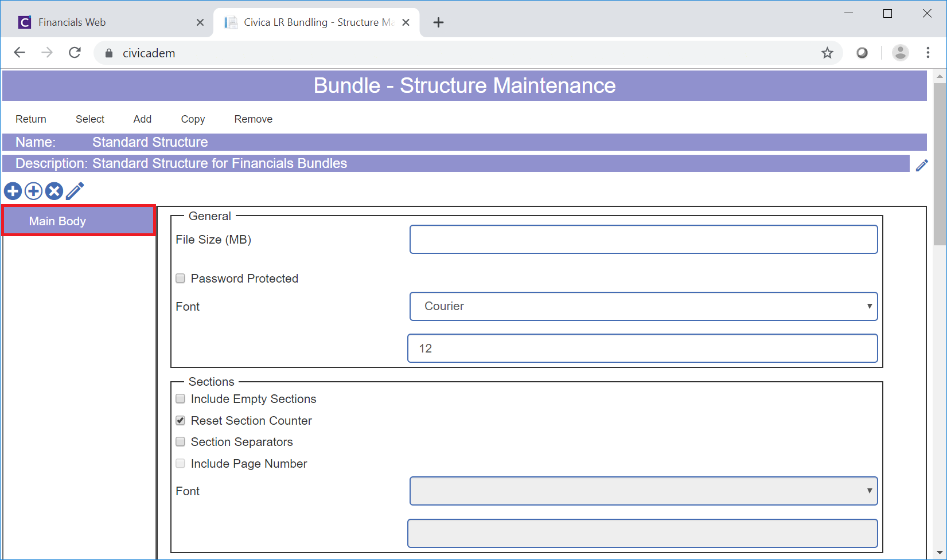947x560 pixels.
Task: Toggle Include Page Number checkbox
Action: [180, 464]
